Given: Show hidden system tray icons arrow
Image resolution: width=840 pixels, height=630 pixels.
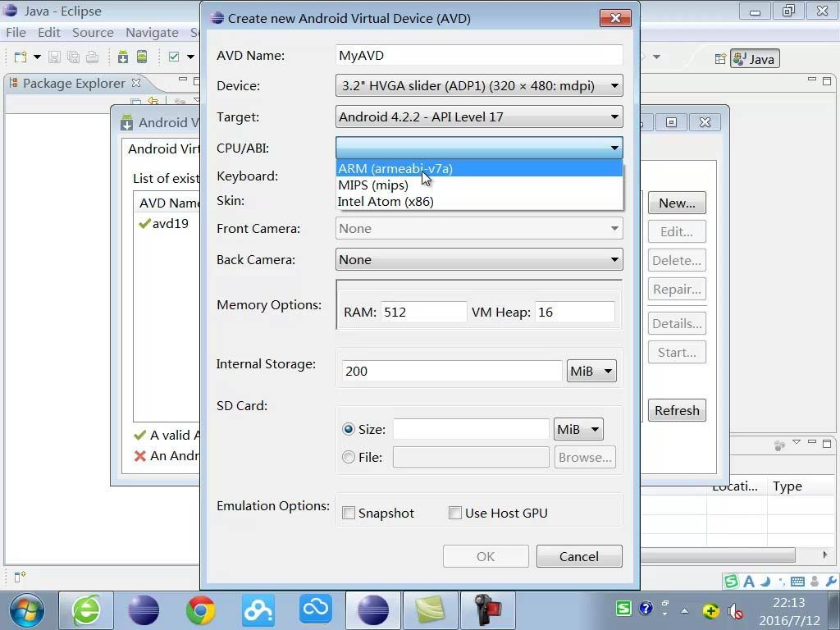Looking at the screenshot, I should (x=685, y=610).
